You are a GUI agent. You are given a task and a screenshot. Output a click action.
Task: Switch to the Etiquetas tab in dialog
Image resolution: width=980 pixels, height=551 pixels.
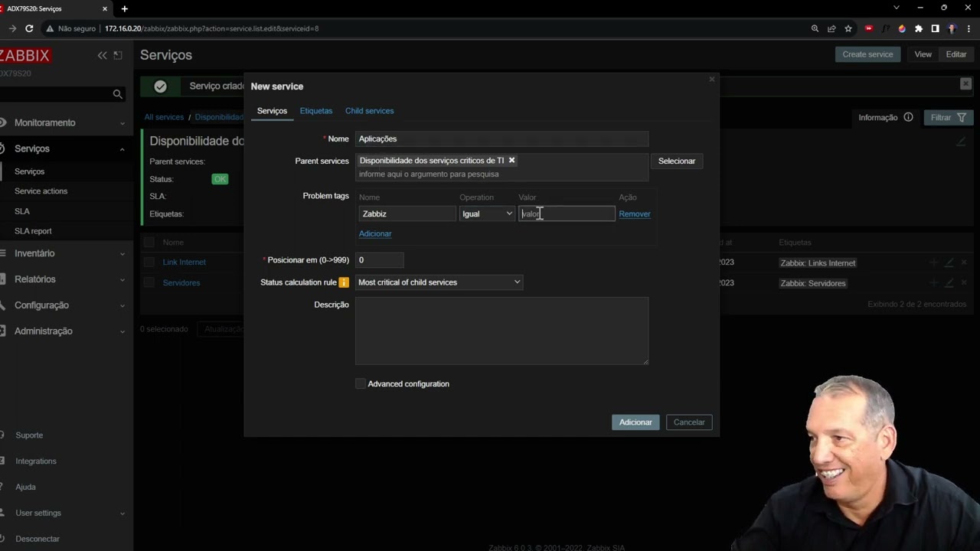[x=316, y=111]
